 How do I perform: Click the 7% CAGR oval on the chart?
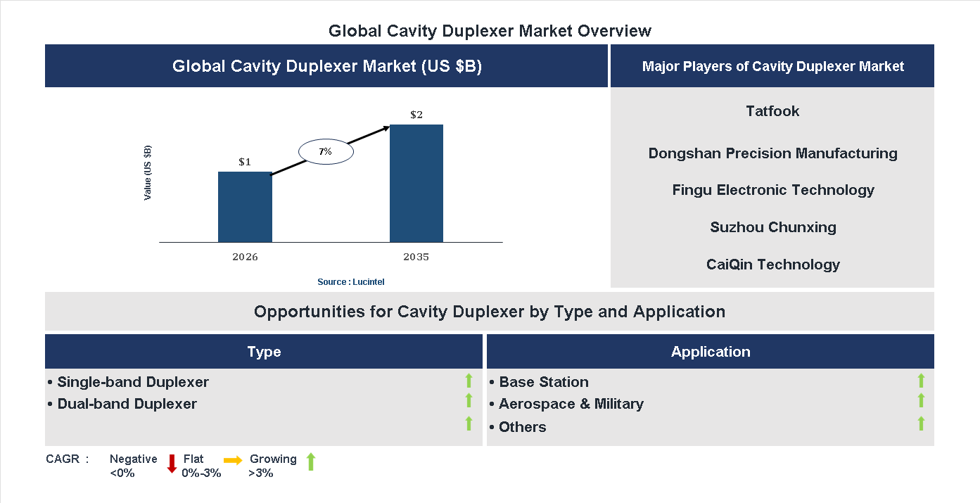pyautogui.click(x=326, y=151)
